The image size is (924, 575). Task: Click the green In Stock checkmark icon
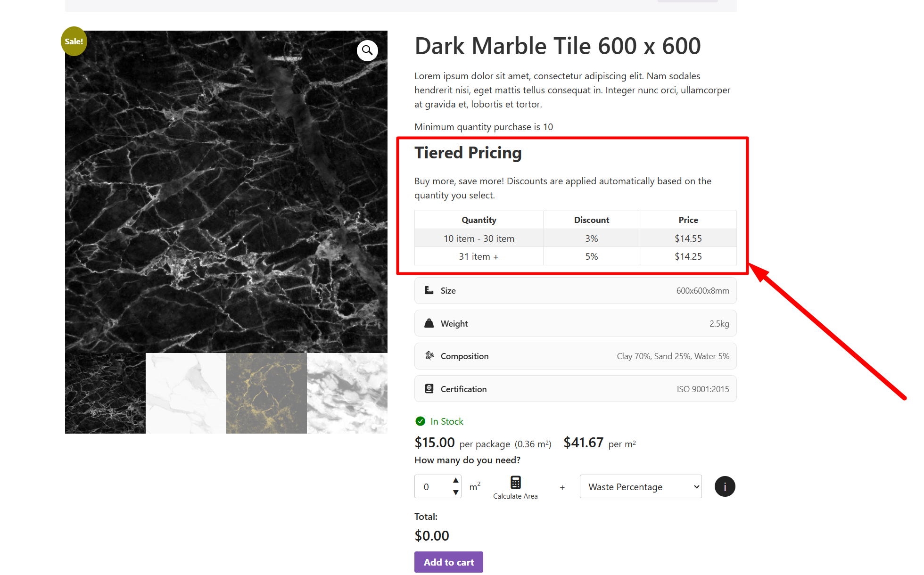[420, 421]
